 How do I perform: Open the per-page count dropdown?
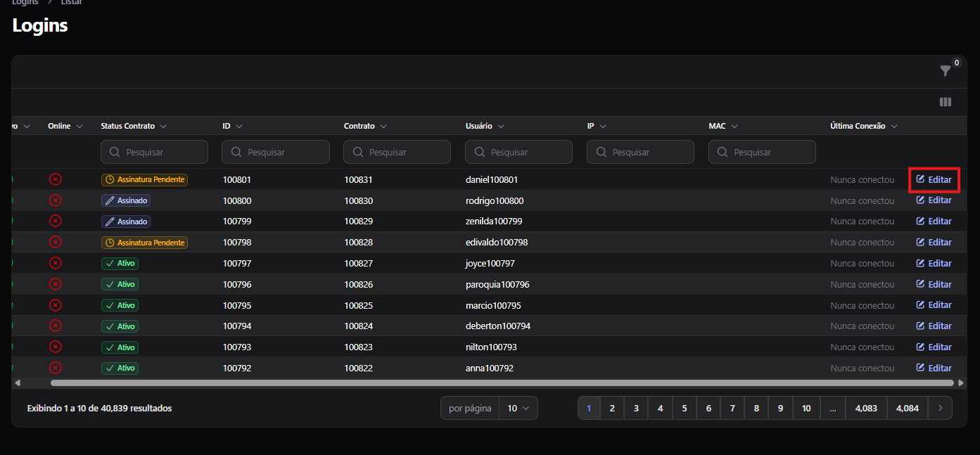(518, 408)
